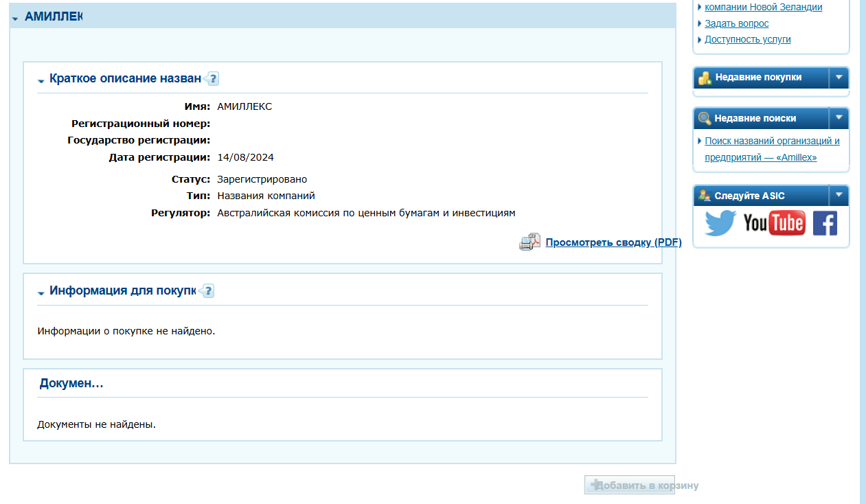Click people icon in Следуйте ASIC header
The image size is (866, 504).
705,196
